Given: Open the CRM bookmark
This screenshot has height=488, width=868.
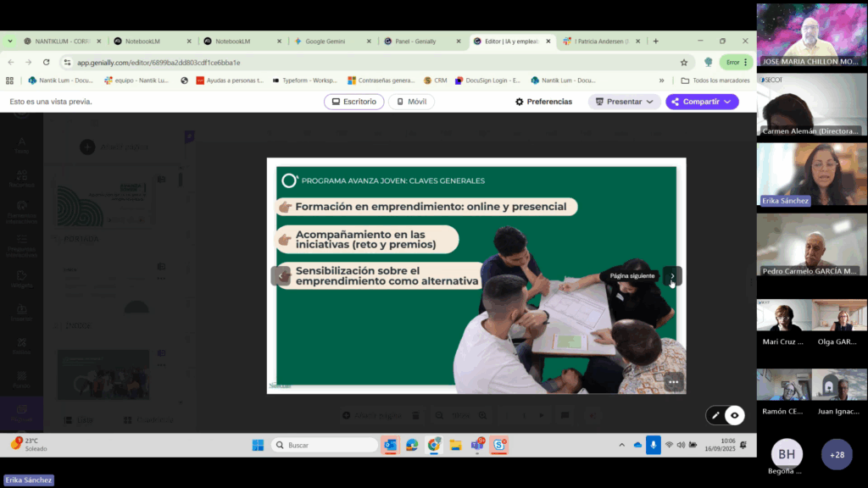Looking at the screenshot, I should (435, 80).
